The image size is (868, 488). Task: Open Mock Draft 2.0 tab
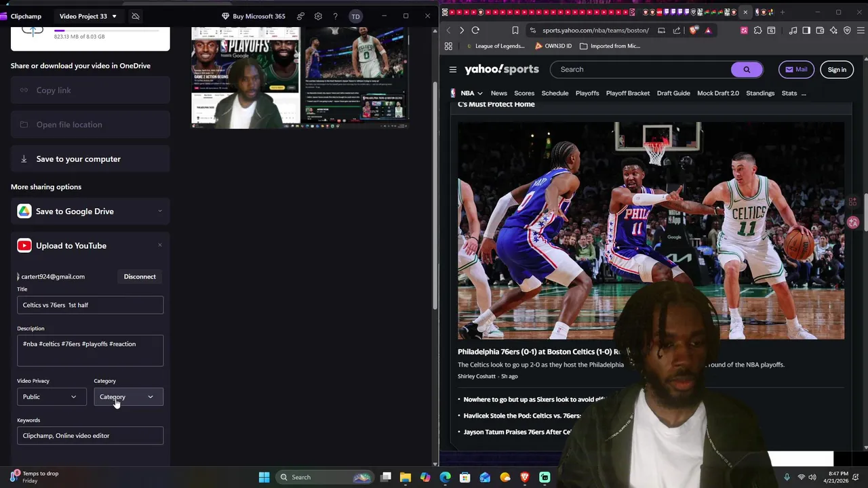[x=718, y=93]
